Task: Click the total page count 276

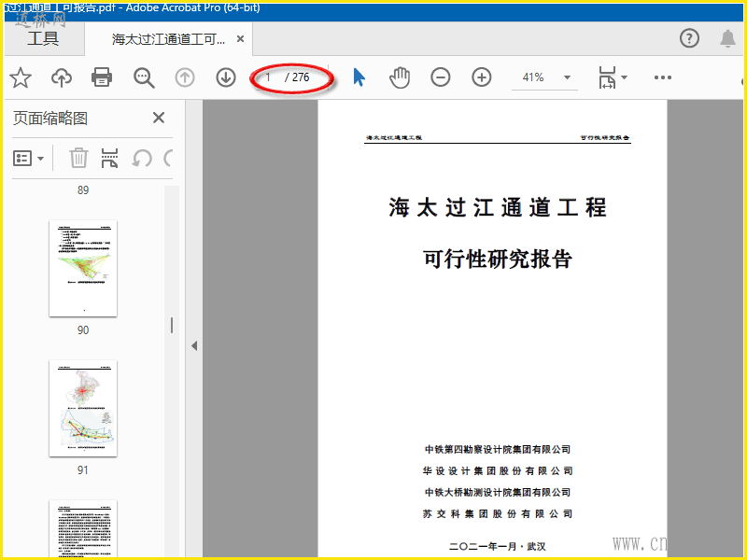Action: (301, 77)
